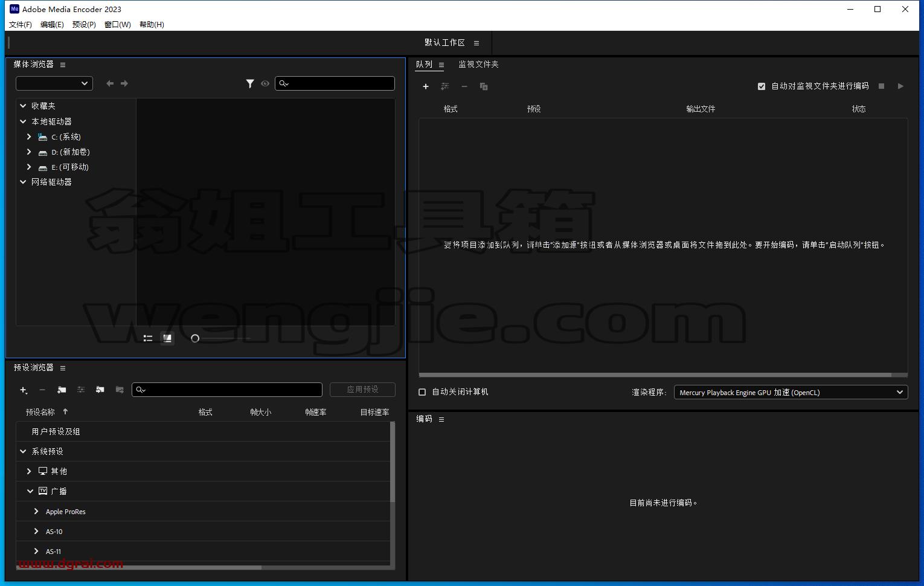Click the media browser search field
The width and height of the screenshot is (924, 586).
tap(335, 83)
